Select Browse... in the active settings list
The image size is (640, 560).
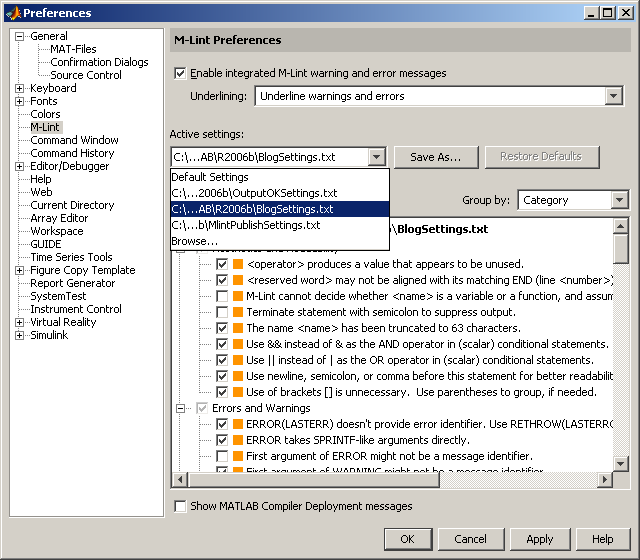(194, 241)
